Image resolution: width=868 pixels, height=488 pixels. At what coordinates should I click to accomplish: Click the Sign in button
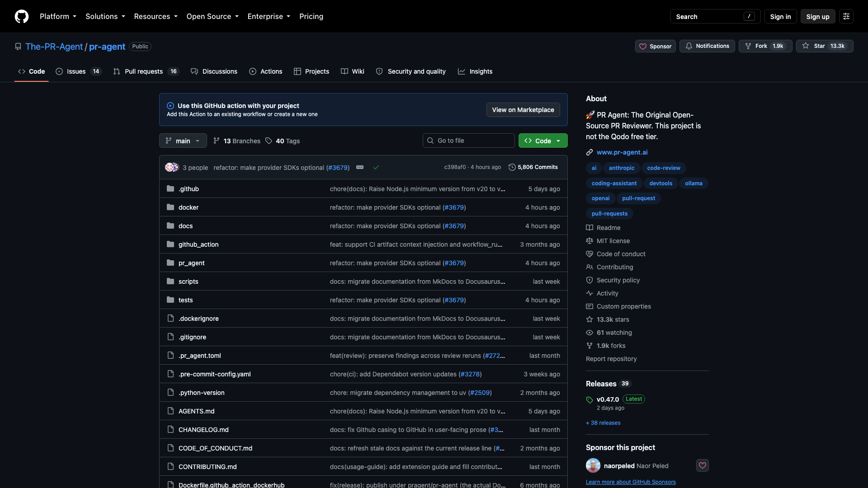(x=780, y=16)
